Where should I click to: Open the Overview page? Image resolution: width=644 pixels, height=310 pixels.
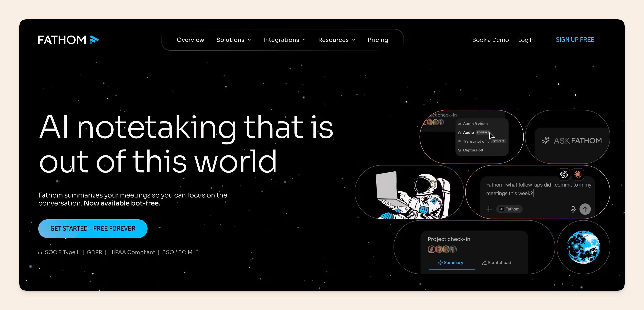190,40
